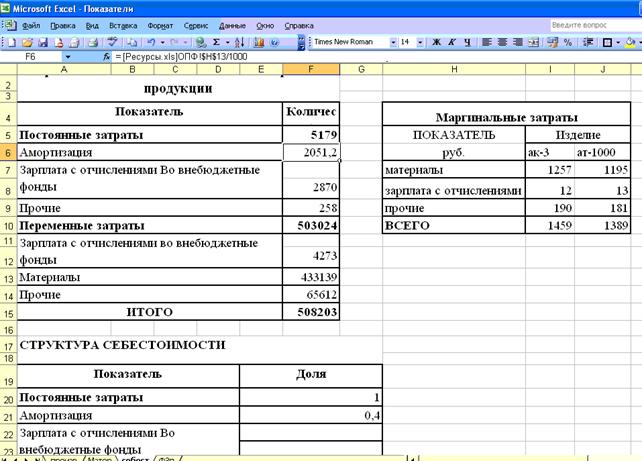Click the increase indent icon
Viewport: 642px width, 461px height.
(x=588, y=42)
